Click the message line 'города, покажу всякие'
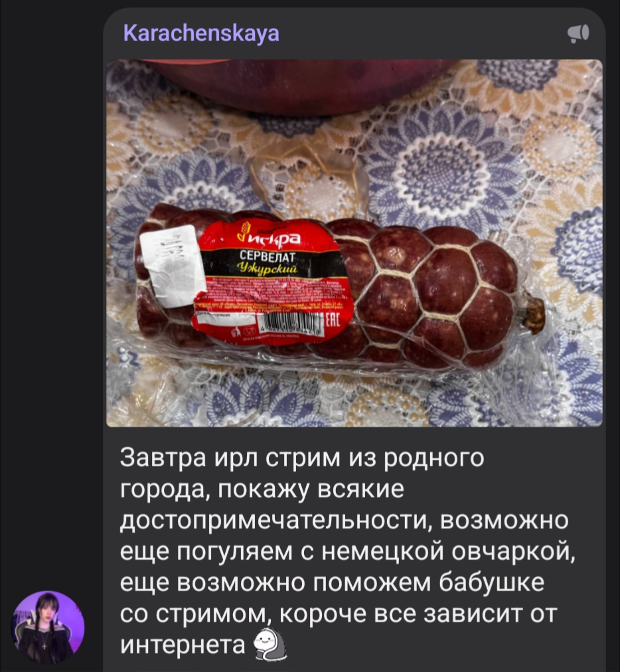The width and height of the screenshot is (620, 672). [262, 489]
